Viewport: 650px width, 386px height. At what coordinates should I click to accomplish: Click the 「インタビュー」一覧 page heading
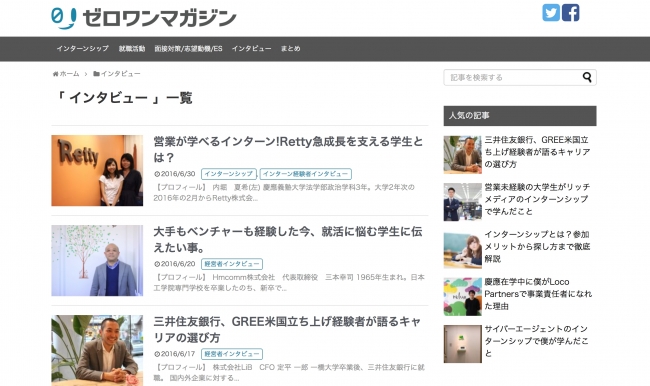point(124,98)
